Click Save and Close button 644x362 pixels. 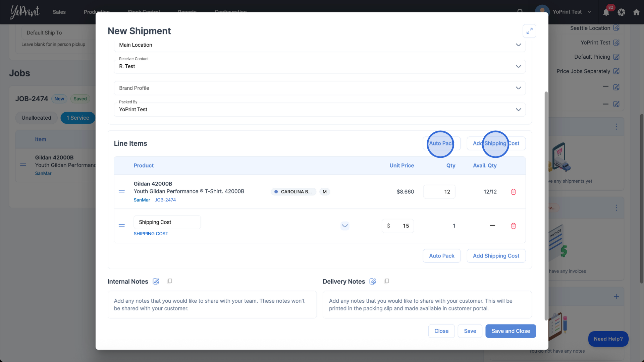[511, 331]
